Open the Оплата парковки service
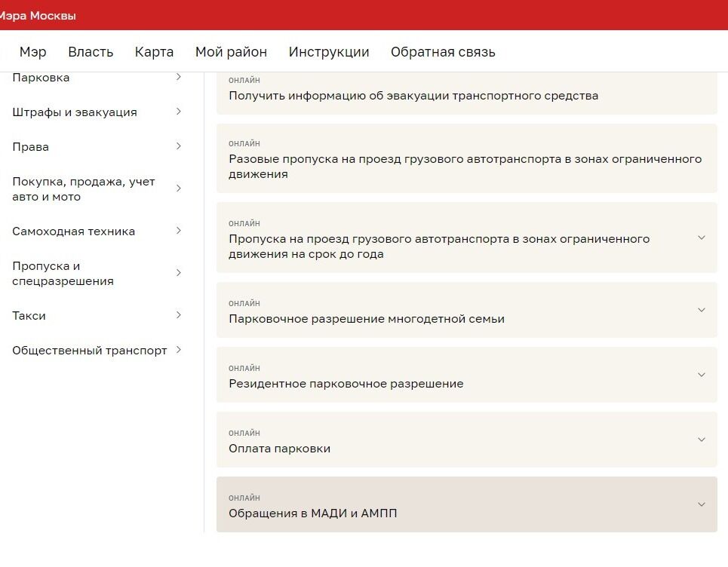728x567 pixels. tap(467, 440)
